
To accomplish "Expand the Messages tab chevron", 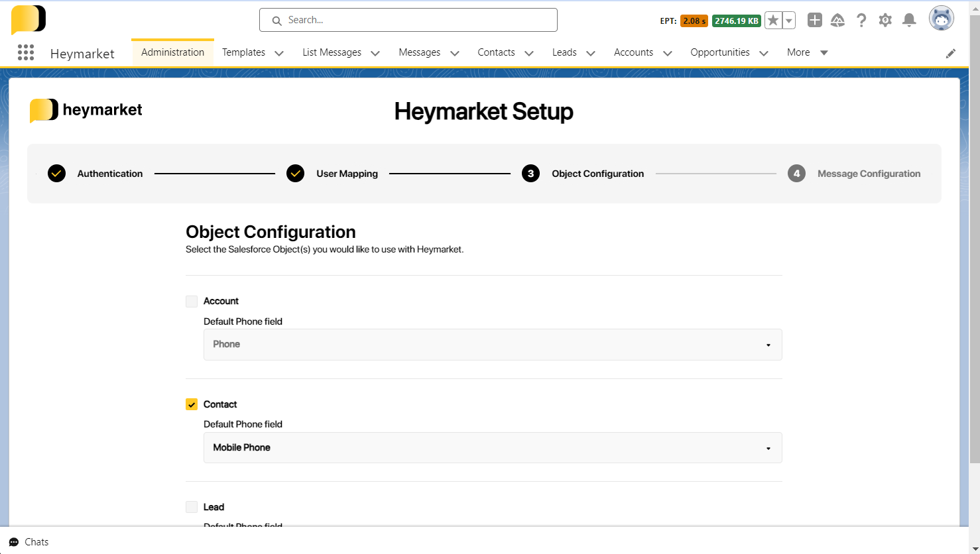I will (x=454, y=53).
